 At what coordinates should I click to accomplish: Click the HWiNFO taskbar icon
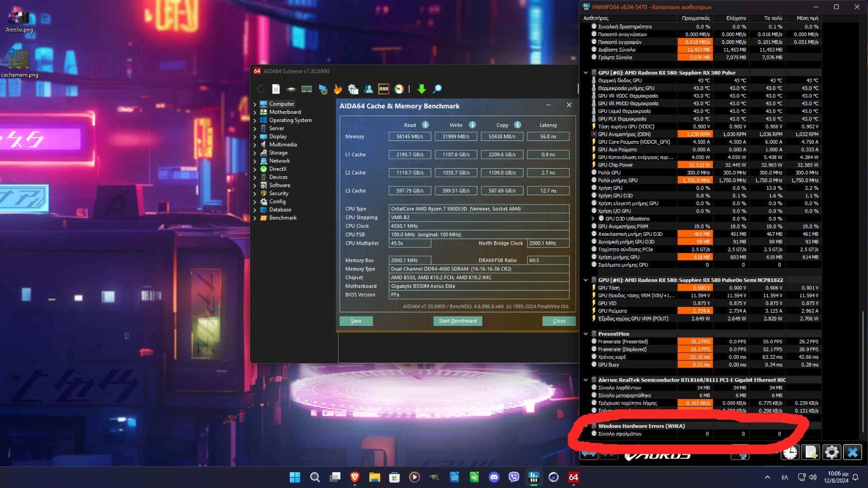click(x=534, y=477)
